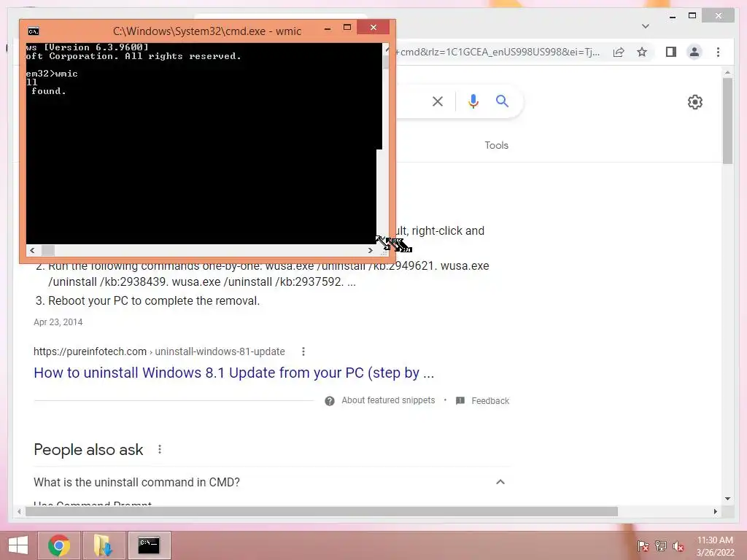747x560 pixels.
Task: Click the cmd horizontal scrollbar thumb
Action: [48, 251]
